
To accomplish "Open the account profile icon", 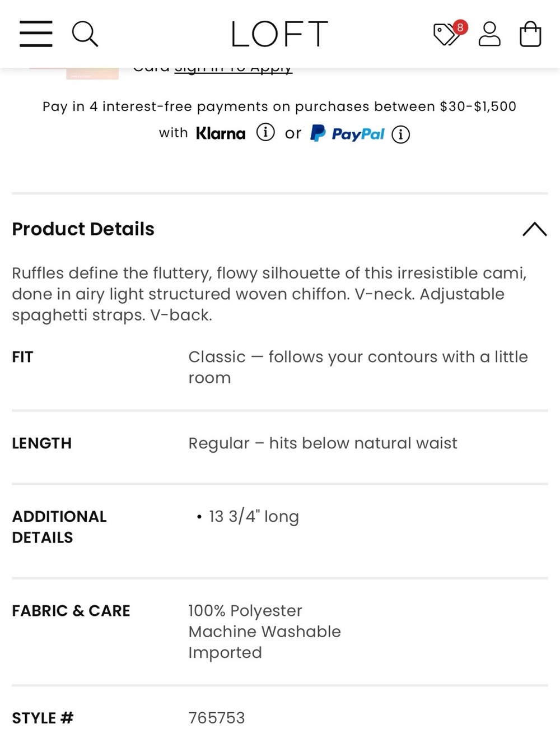I will (489, 34).
